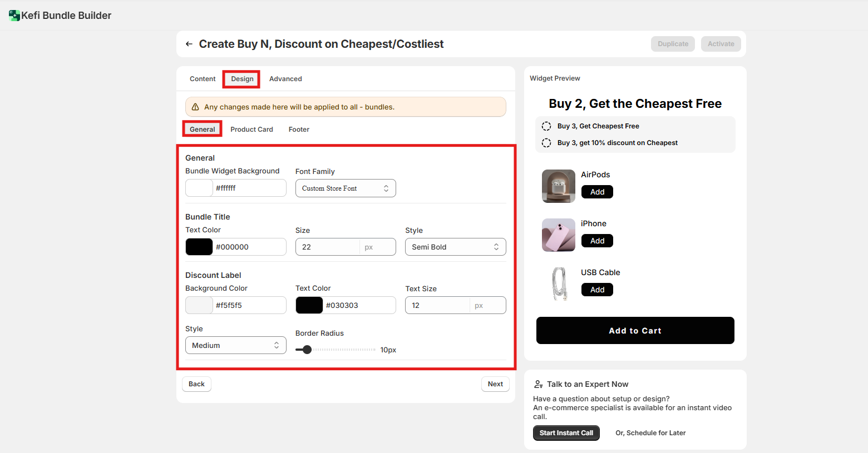Select the Buy 3, Get Cheapest Free option
The height and width of the screenshot is (453, 868).
pos(546,126)
